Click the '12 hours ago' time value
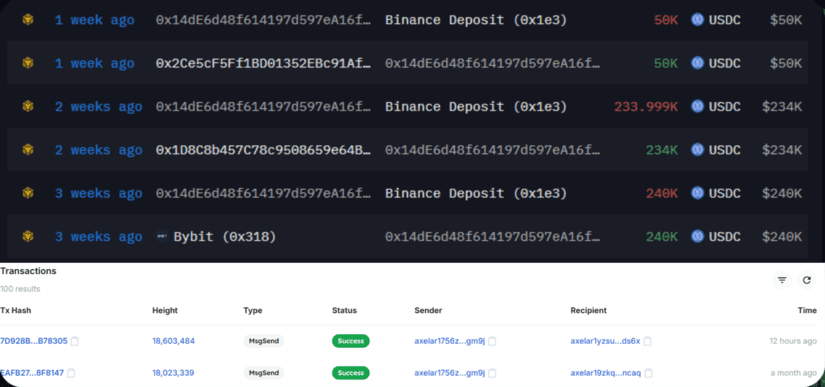 coord(793,341)
